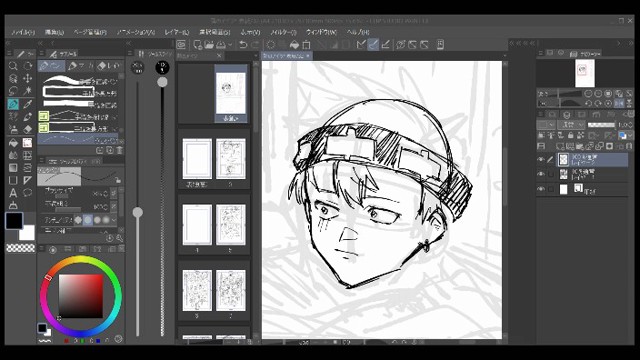Select the Fill bucket tool in tool palette
Screen dimensions: 640x360
click(13, 143)
